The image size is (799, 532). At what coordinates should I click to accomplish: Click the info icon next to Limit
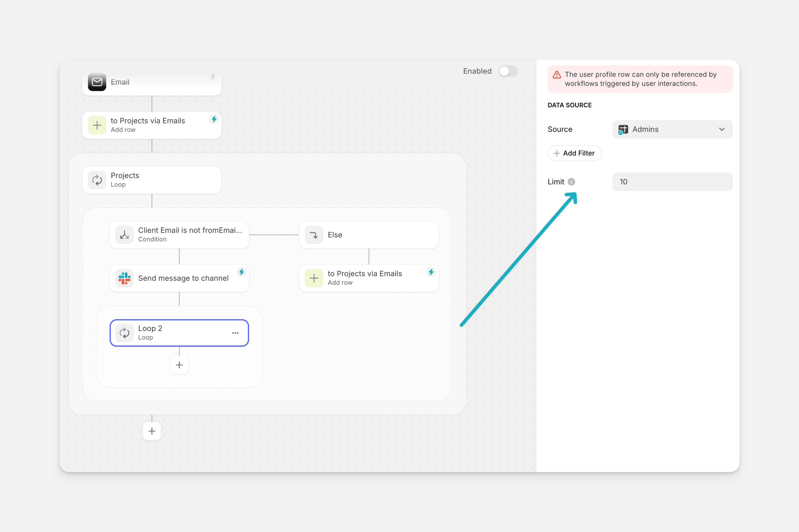(x=571, y=182)
